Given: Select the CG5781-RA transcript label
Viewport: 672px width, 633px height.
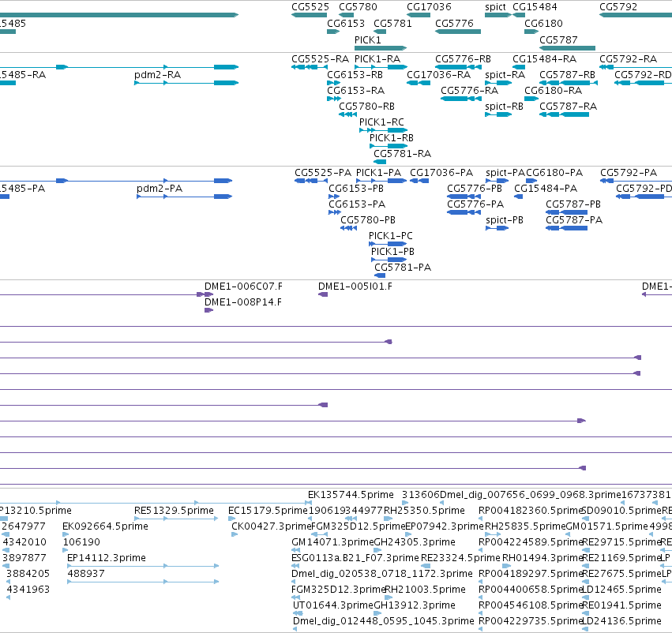Looking at the screenshot, I should (x=403, y=154).
